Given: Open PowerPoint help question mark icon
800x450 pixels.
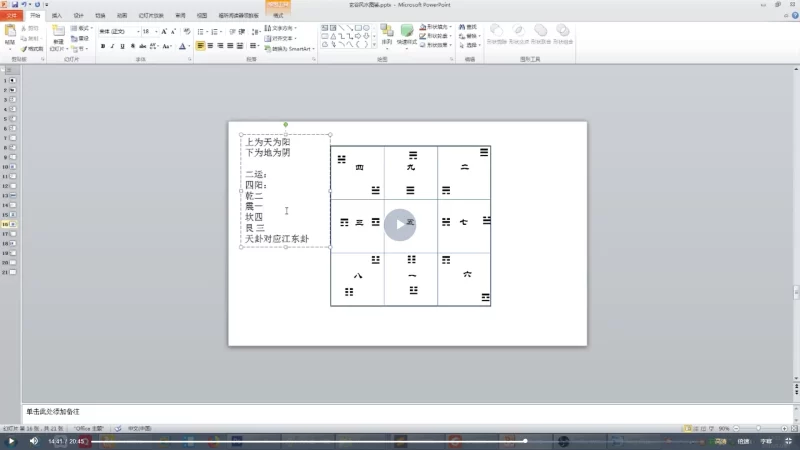Looking at the screenshot, I should coord(793,16).
